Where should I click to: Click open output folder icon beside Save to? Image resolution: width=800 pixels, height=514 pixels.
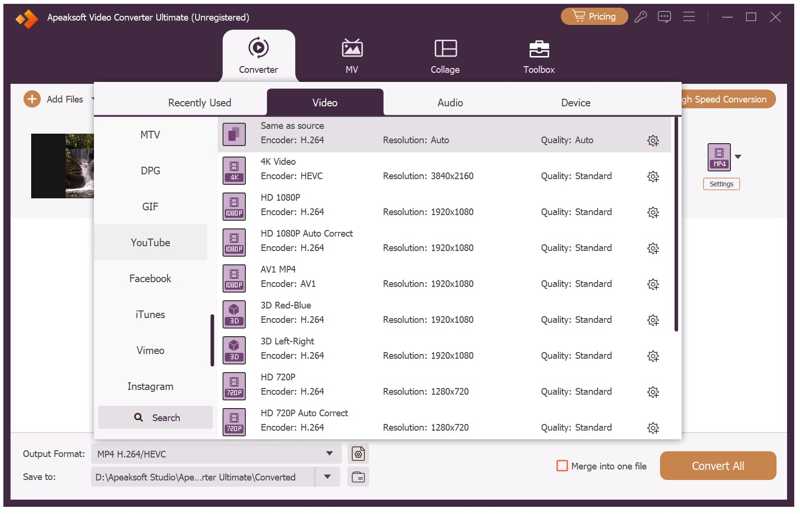tap(358, 478)
